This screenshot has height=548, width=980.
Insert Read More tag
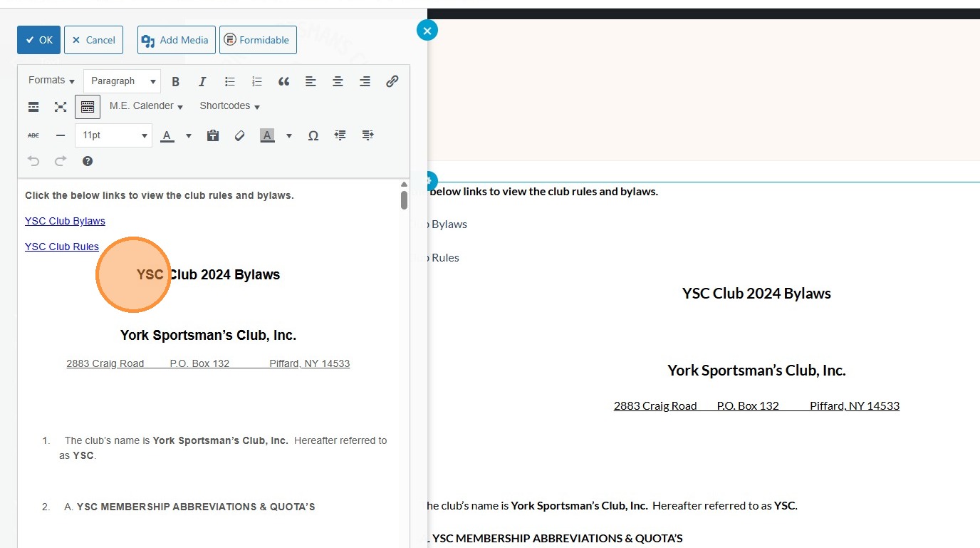pyautogui.click(x=33, y=107)
